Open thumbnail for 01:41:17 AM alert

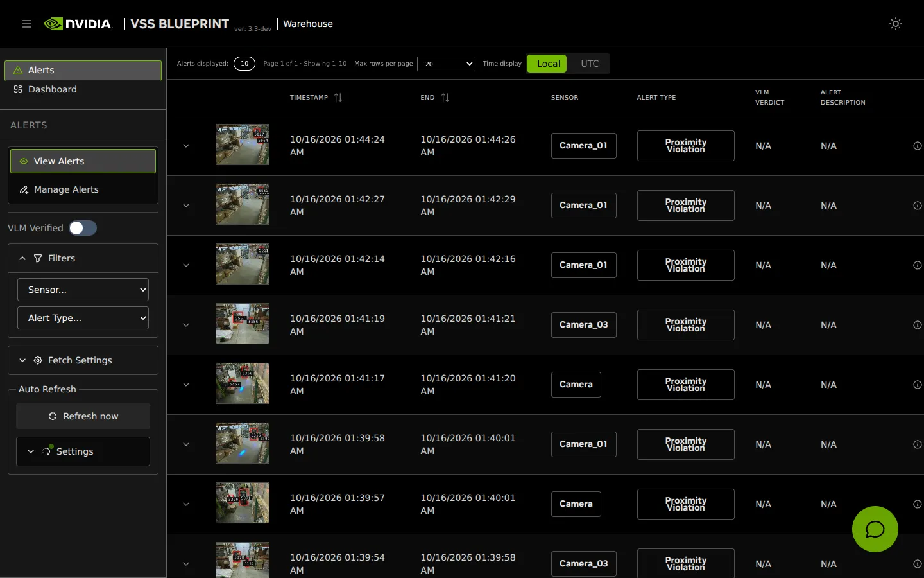coord(243,383)
